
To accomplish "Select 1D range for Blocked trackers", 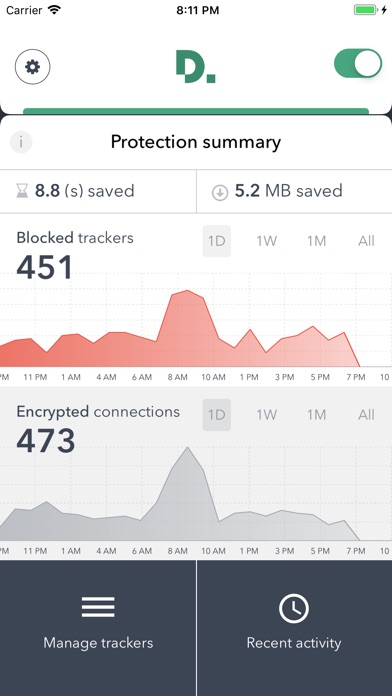I will 217,241.
